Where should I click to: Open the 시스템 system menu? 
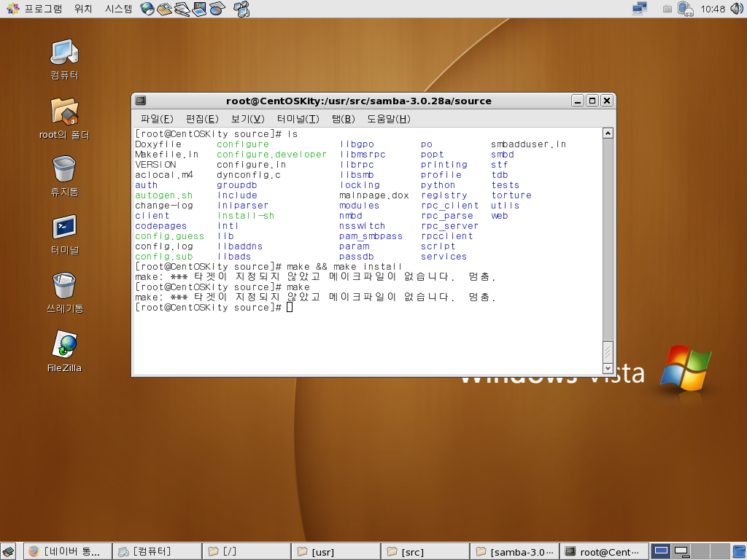(x=119, y=9)
